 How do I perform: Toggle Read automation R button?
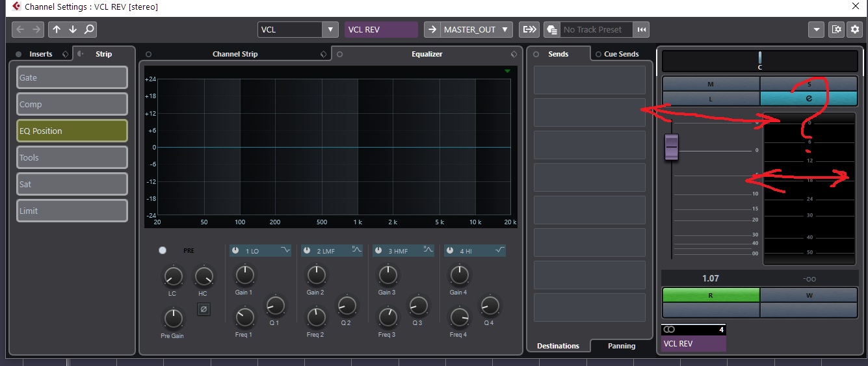[x=711, y=295]
